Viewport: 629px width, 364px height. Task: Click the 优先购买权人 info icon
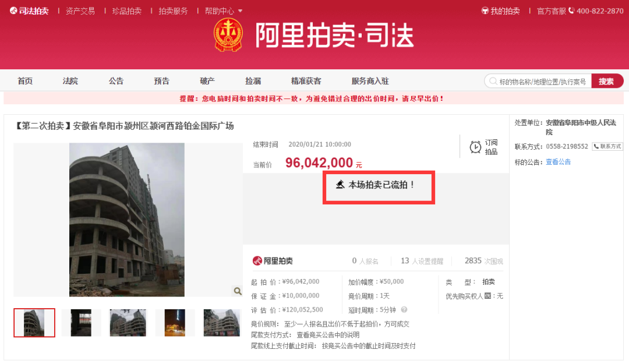tap(488, 296)
